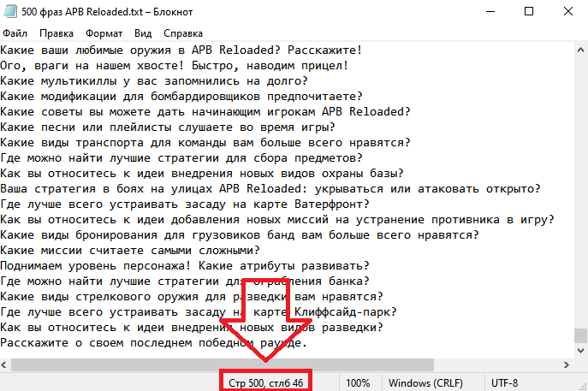The height and width of the screenshot is (391, 588).
Task: Click line 'Какие ваши любимые оружия в APB Reloaded?'
Action: pos(181,50)
